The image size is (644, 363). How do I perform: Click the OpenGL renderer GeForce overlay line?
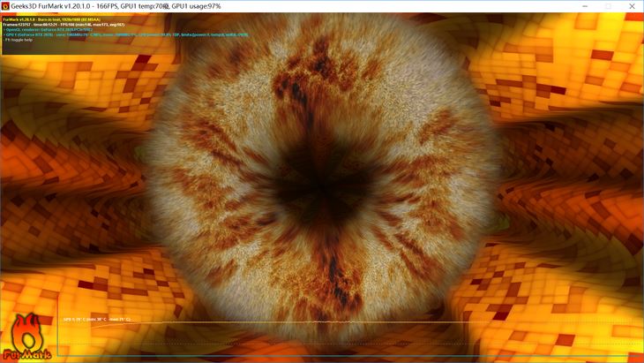tap(48, 30)
